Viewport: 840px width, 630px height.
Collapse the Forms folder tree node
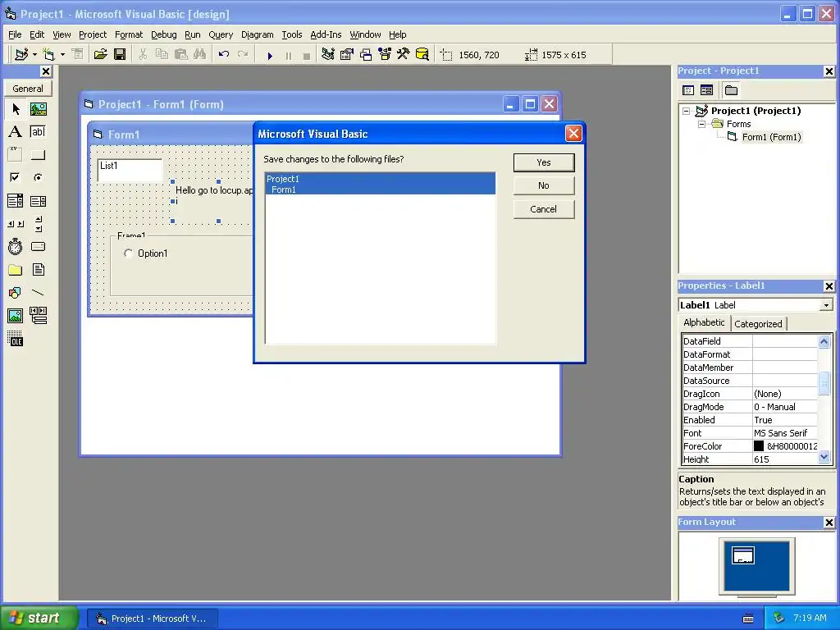[x=701, y=125]
